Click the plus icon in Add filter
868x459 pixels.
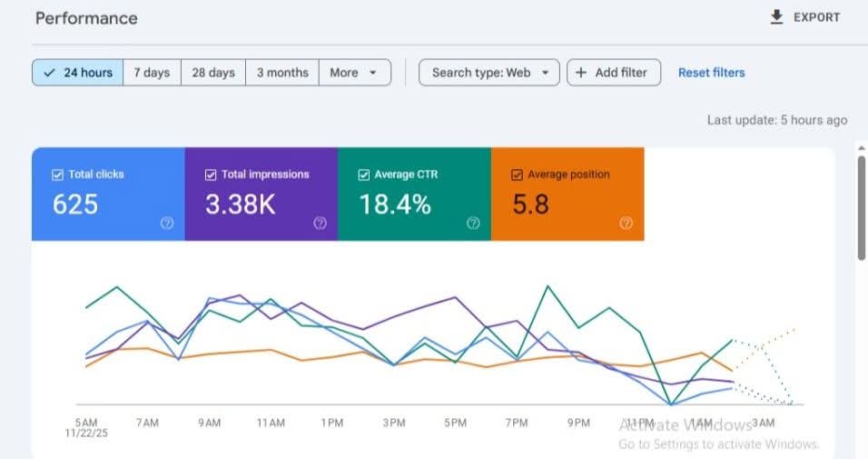(581, 73)
